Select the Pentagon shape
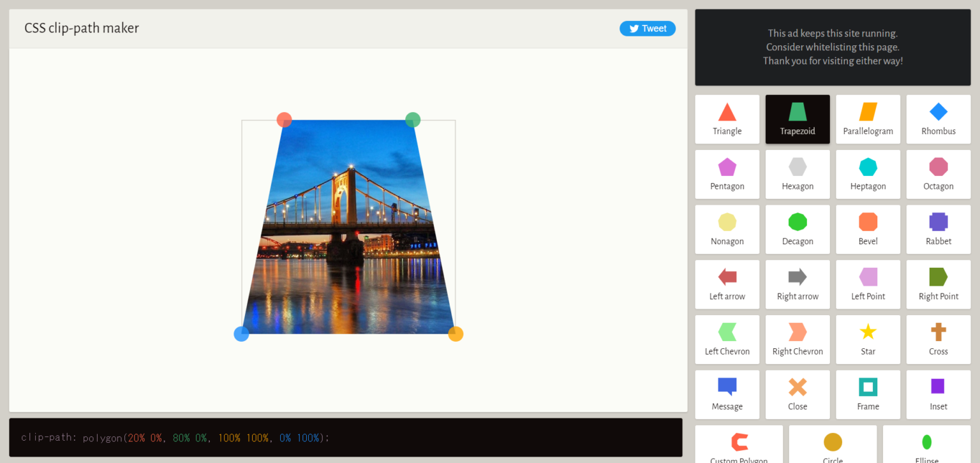The image size is (980, 463). click(727, 174)
